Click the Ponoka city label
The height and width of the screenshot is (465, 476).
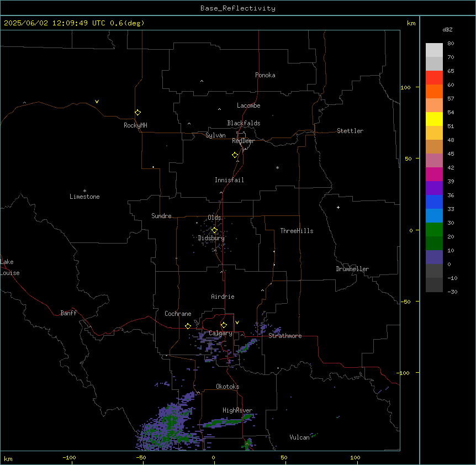point(265,75)
